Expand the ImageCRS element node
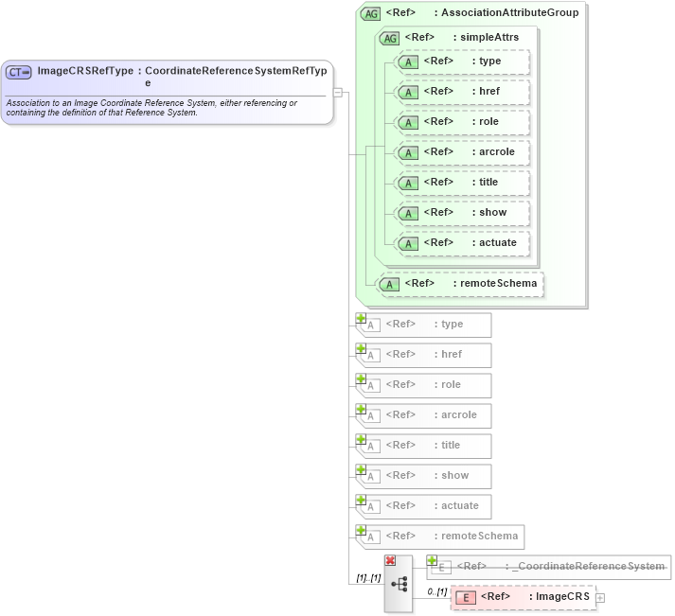The width and height of the screenshot is (675, 616). 600,598
